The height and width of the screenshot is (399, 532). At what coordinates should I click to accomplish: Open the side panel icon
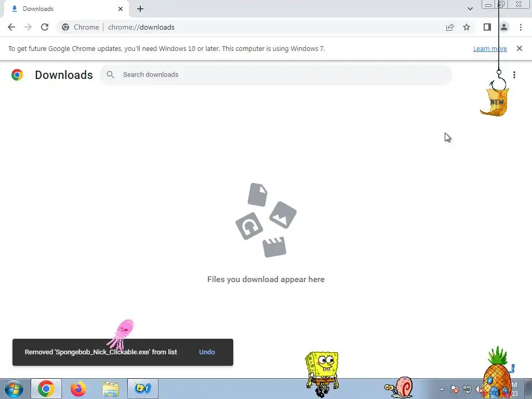(487, 27)
